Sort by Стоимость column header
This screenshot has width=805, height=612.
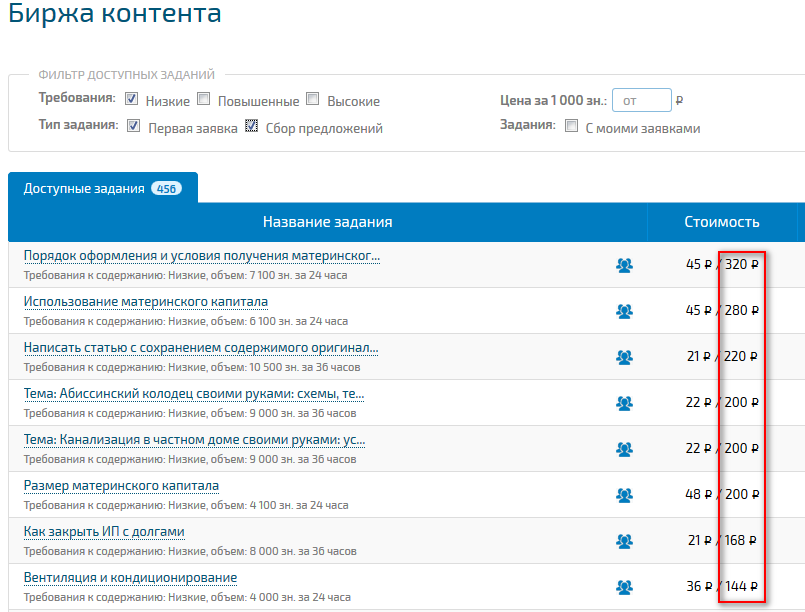click(721, 222)
